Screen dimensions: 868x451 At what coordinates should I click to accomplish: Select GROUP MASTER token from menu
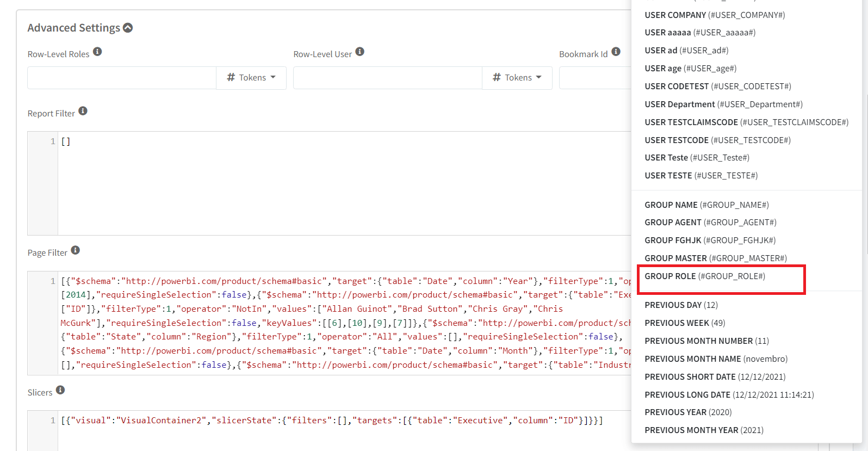715,258
